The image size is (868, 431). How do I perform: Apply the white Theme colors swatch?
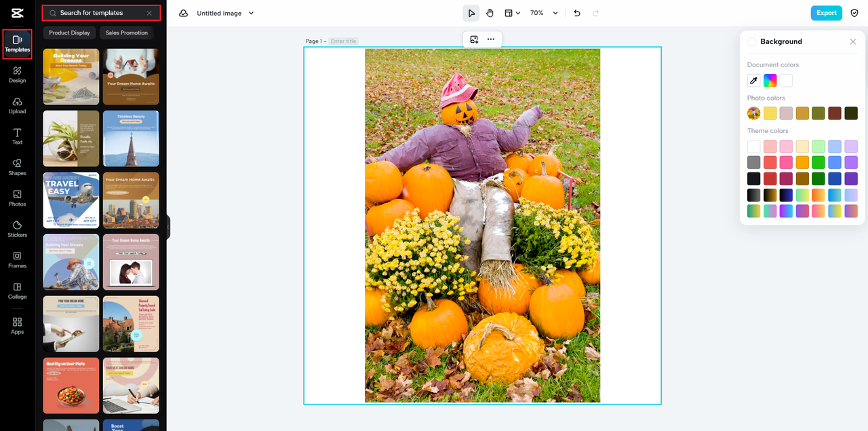coord(753,146)
